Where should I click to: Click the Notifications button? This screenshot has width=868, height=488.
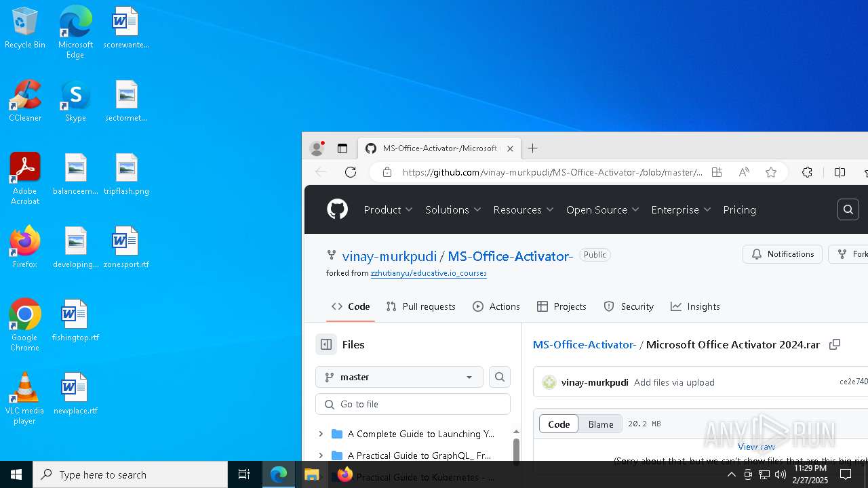point(783,254)
